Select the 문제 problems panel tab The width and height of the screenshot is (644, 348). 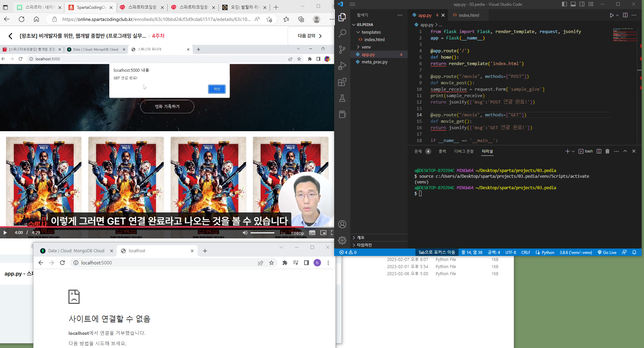coord(418,151)
